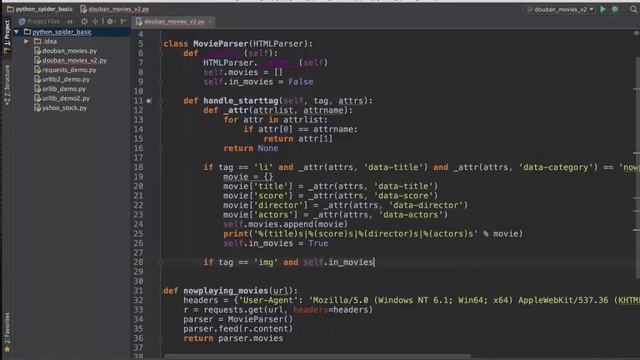Open the douban_movies_v2 run configuration dropdown
The image size is (640, 360).
click(x=560, y=9)
